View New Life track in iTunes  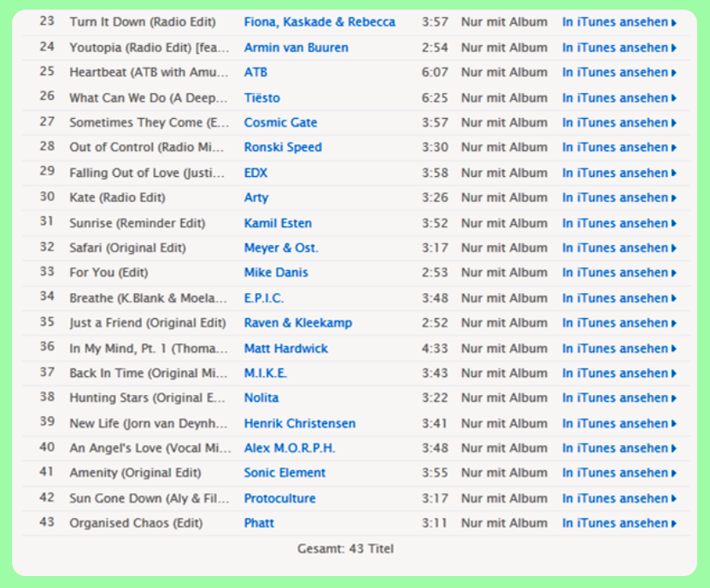pos(619,423)
